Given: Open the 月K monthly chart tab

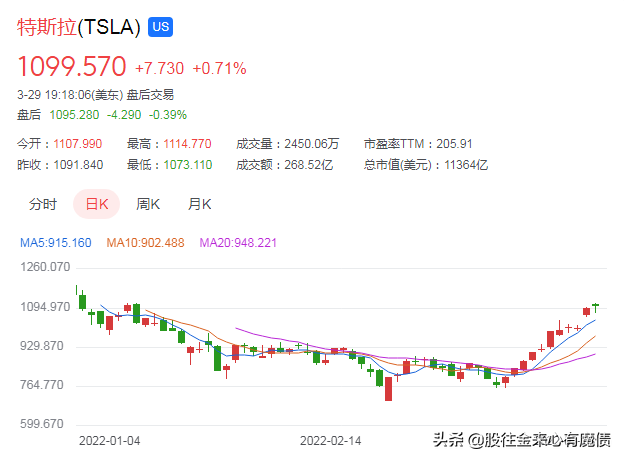Looking at the screenshot, I should point(199,204).
